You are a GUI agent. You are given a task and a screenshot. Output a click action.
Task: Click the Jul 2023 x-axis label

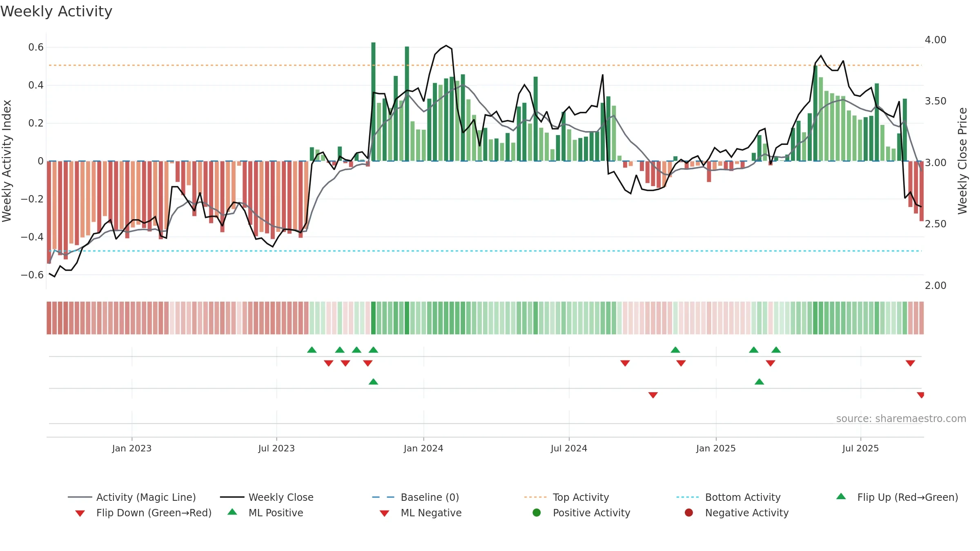point(276,448)
